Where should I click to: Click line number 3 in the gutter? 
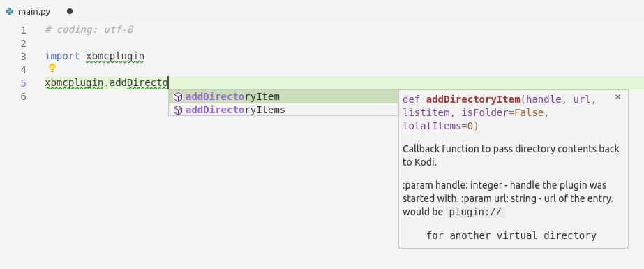pos(23,57)
